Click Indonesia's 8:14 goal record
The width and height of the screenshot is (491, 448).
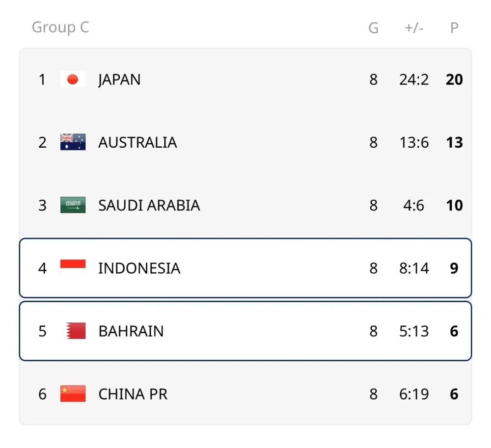tap(414, 268)
